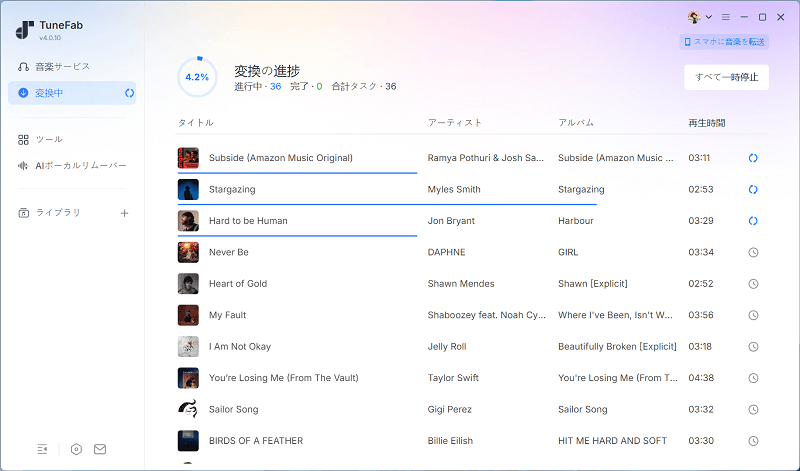This screenshot has height=471, width=800.
Task: Click the spinning sync icon beside 変換中
Action: pyautogui.click(x=130, y=93)
